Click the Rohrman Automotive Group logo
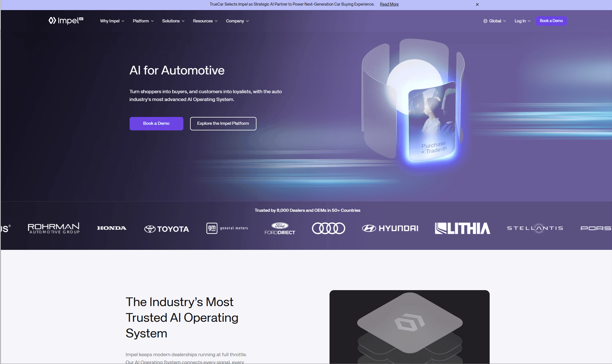 click(x=54, y=228)
